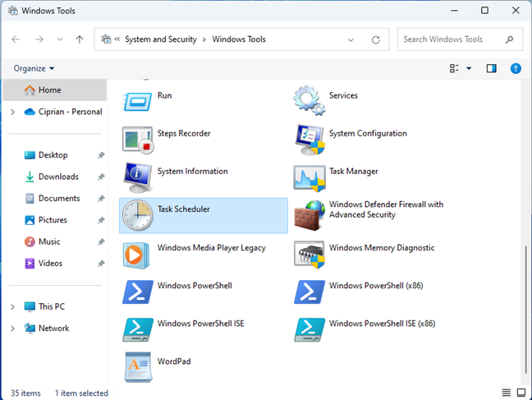Open the address bar history dropdown

(351, 40)
